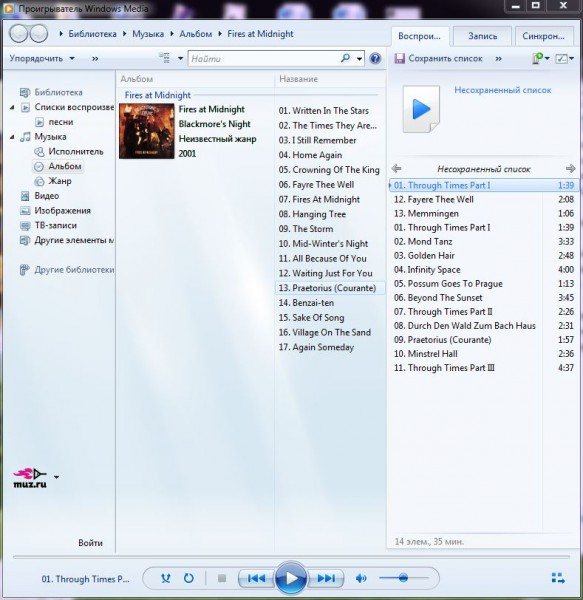This screenshot has width=583, height=600.
Task: Click the Fires at Midnight group header
Action: click(x=158, y=95)
